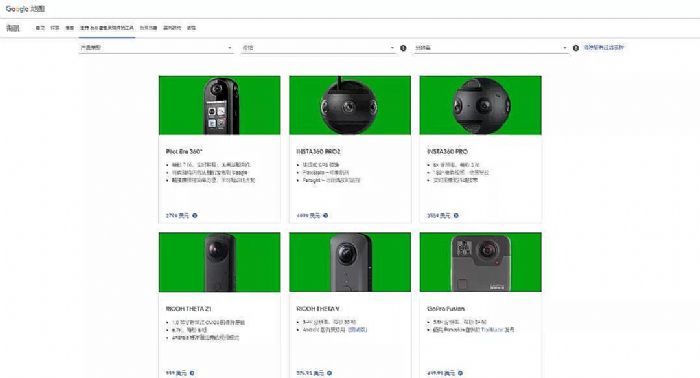Select the active nav tab mentioning 360 tools
Viewport: 700px width, 378px height.
[107, 28]
